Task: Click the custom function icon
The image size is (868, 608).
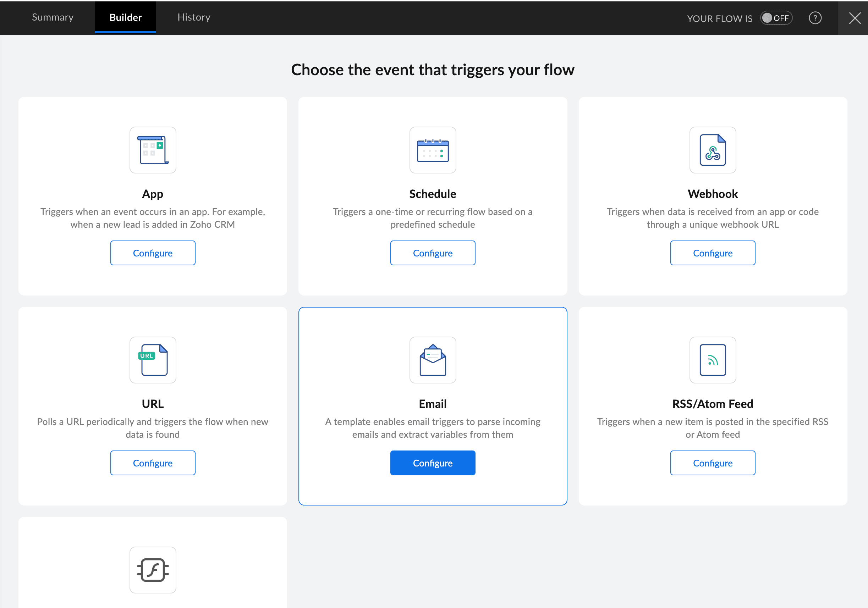Action: [x=153, y=569]
